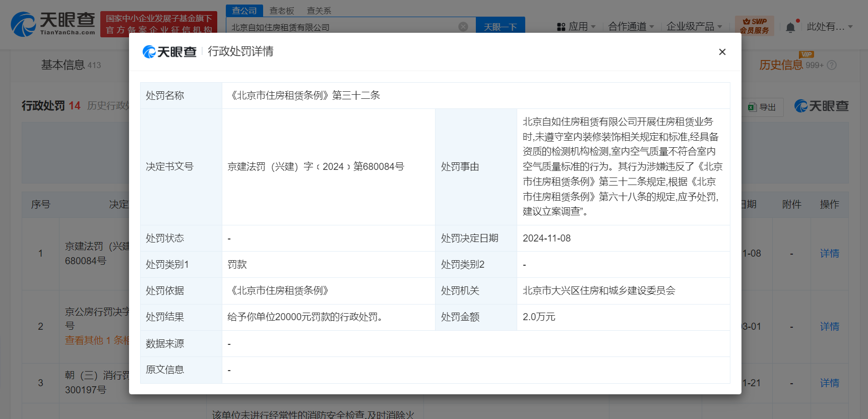Click the 天眼一下 search button
The width and height of the screenshot is (868, 419).
click(x=500, y=27)
